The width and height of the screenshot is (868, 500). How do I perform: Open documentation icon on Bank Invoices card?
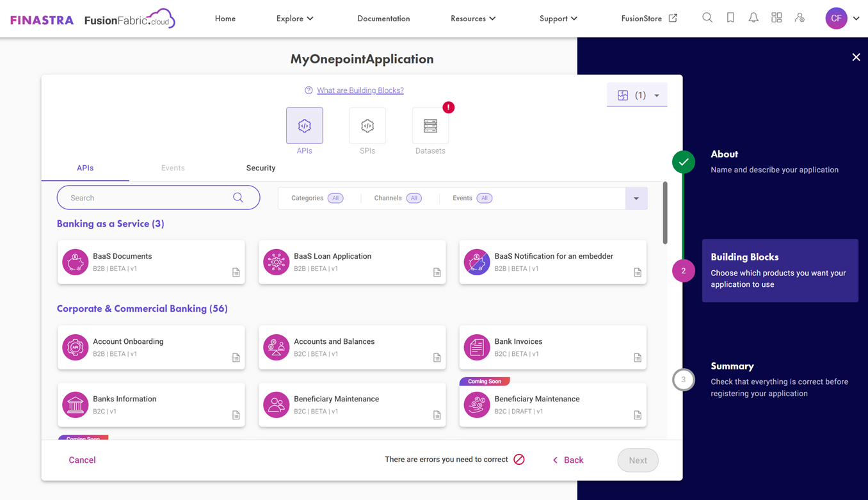point(638,358)
